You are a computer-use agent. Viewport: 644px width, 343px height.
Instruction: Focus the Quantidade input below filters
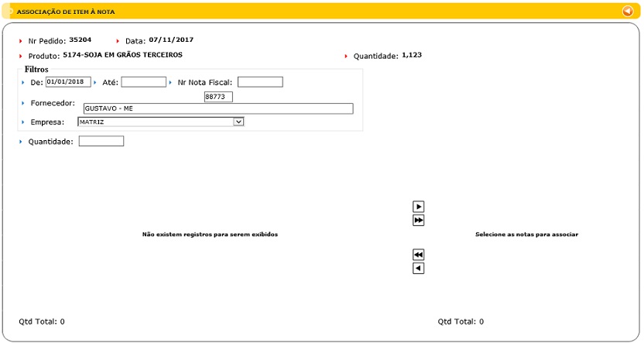(101, 141)
